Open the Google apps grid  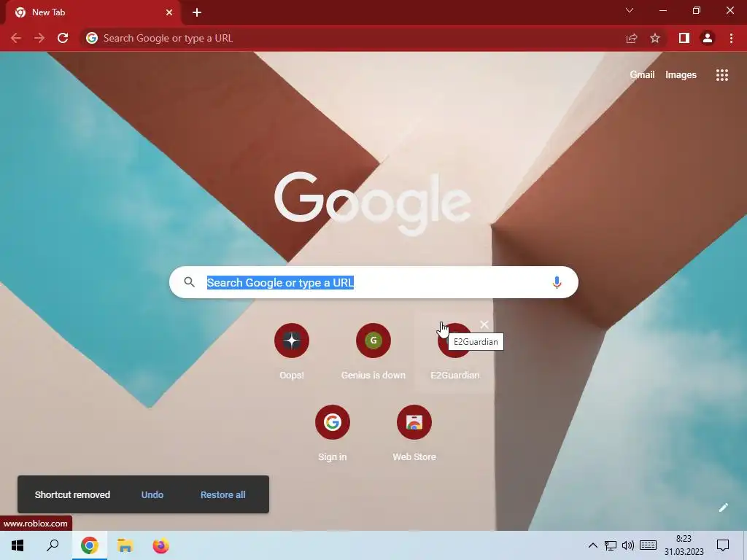click(721, 75)
